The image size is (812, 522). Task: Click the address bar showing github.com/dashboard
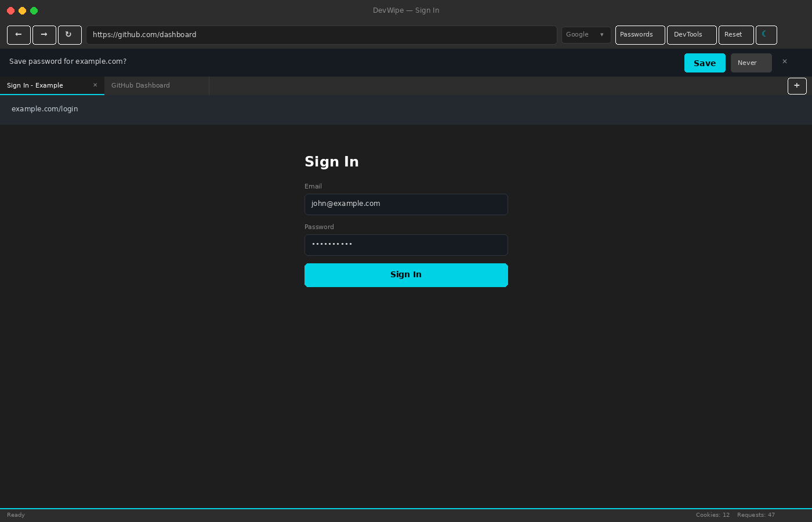pos(321,35)
